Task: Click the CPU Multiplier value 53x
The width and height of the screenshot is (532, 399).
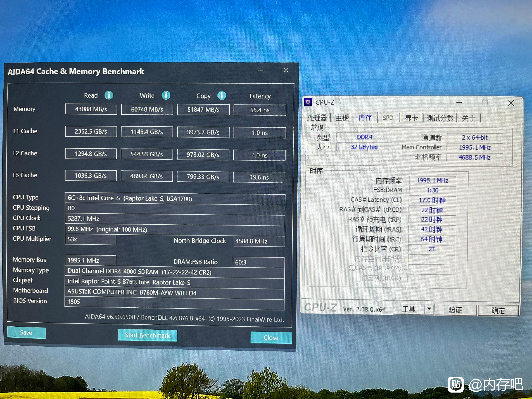Action: 90,239
